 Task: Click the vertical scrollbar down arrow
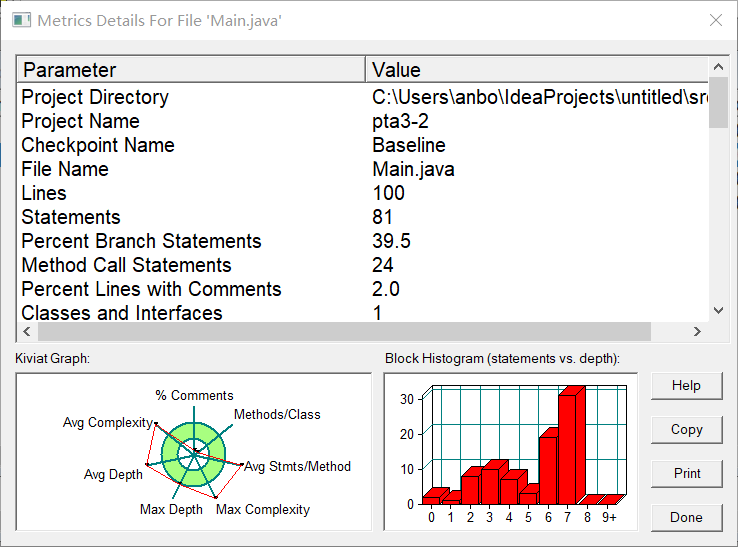pyautogui.click(x=718, y=310)
